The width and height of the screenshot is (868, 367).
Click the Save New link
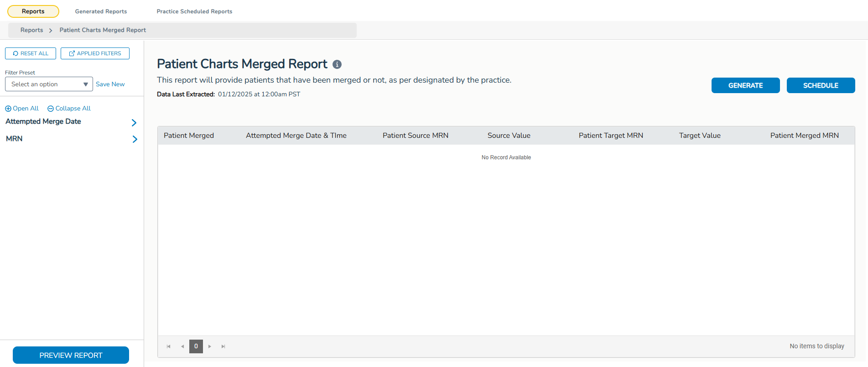click(110, 84)
